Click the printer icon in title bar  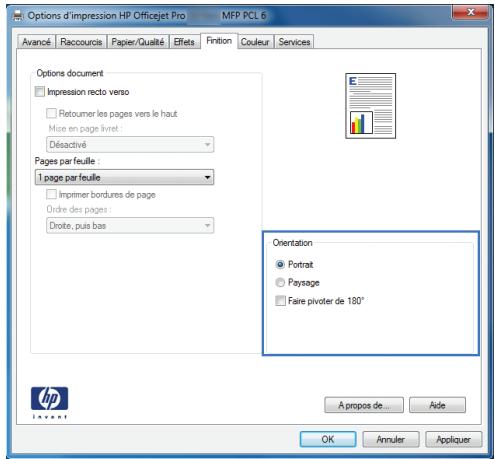click(x=18, y=16)
